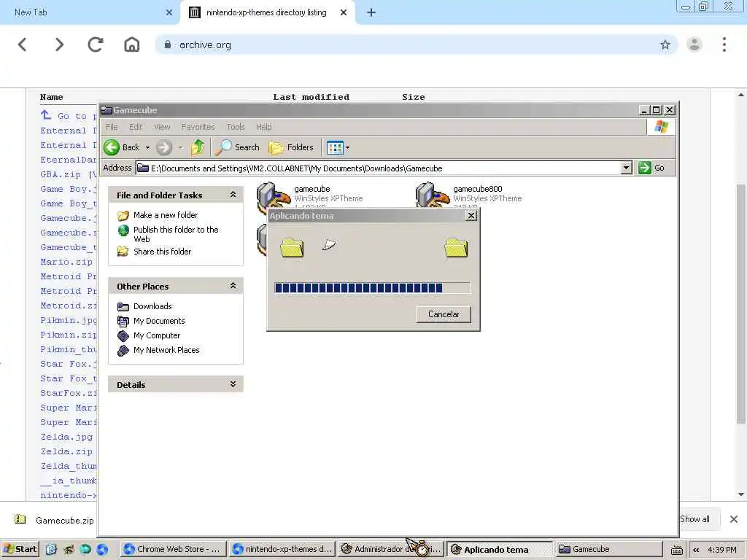
Task: Open the Help menu in Gamecube window
Action: [263, 127]
